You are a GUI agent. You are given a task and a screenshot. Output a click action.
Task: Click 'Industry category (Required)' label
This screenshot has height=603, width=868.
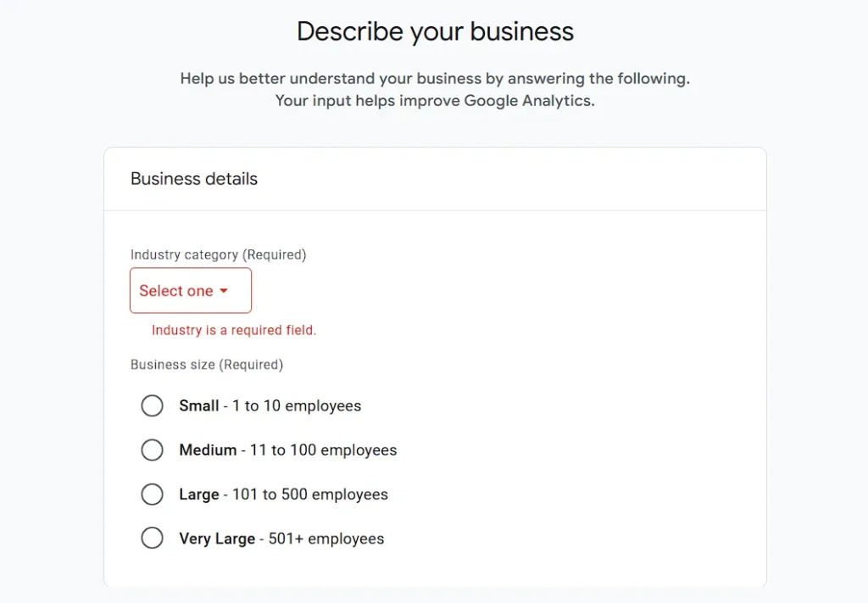218,254
